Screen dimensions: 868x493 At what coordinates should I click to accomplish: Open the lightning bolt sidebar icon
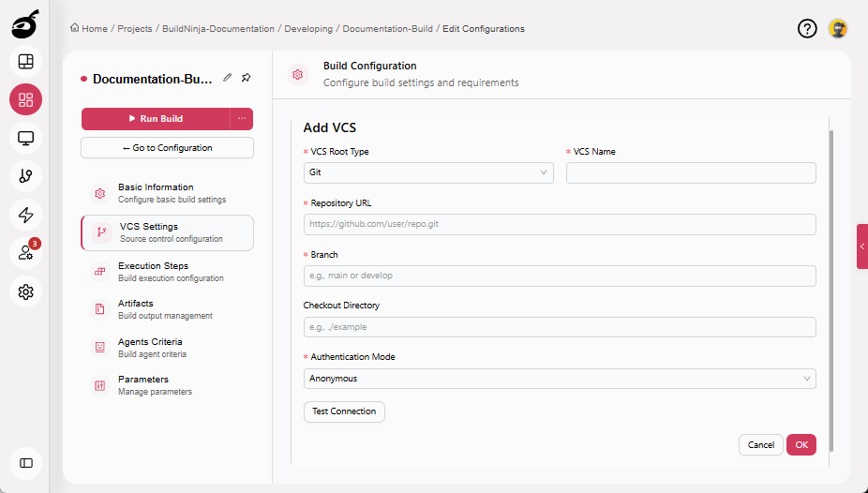[25, 215]
